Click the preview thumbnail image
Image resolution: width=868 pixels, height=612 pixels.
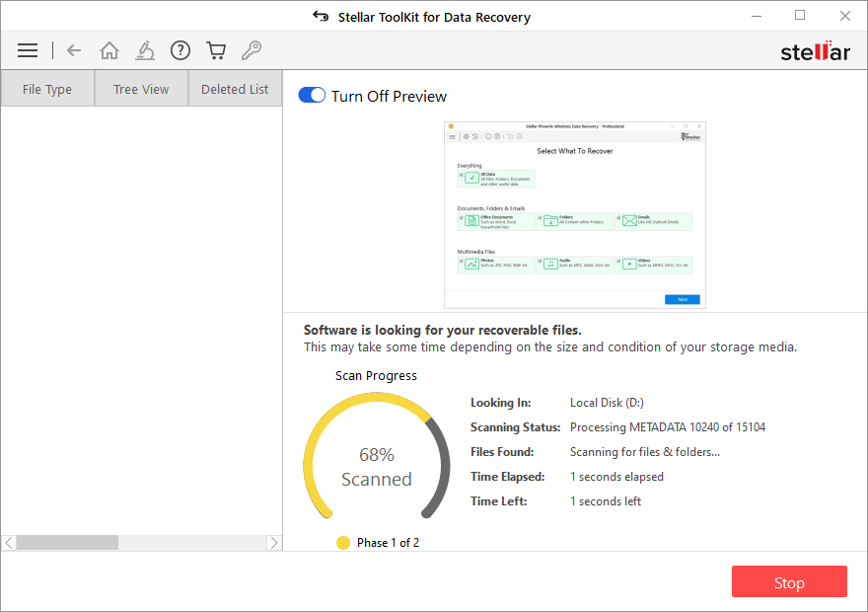pos(575,215)
